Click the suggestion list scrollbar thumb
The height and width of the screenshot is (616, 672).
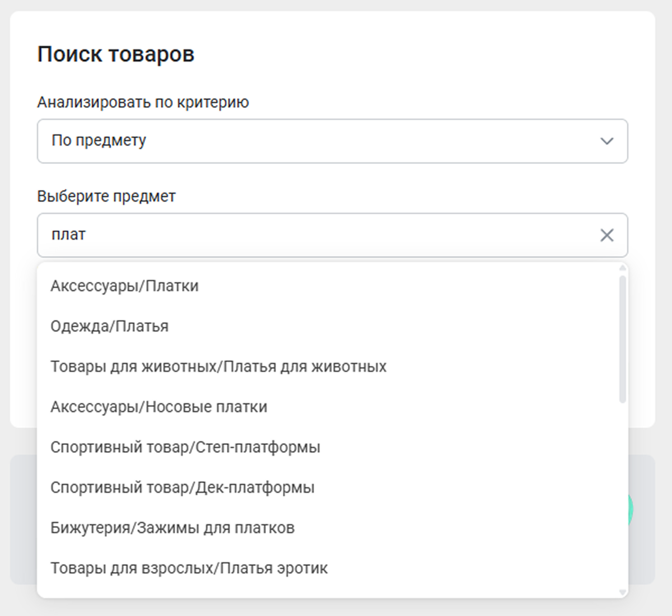(622, 339)
